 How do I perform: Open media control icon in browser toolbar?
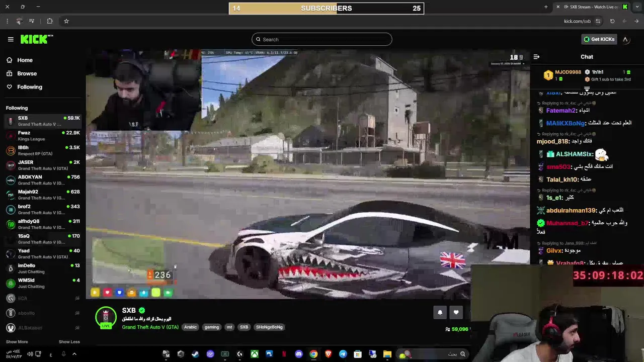click(x=32, y=21)
